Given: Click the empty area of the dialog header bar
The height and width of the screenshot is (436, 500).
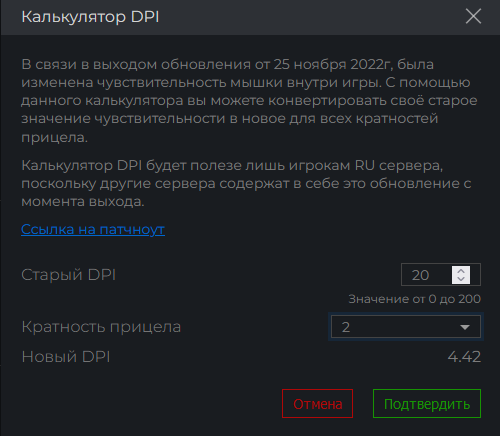Looking at the screenshot, I should coord(310,17).
